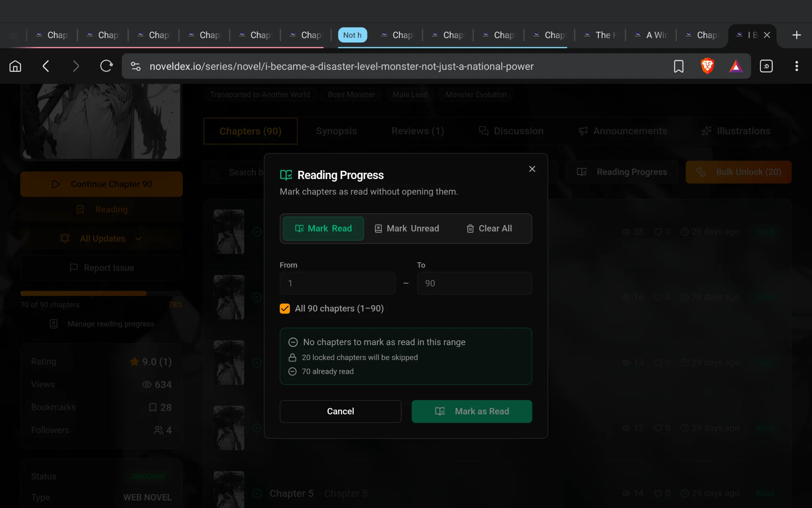This screenshot has height=508, width=812.
Task: Click Bulk Unlock (20) button
Action: point(739,172)
